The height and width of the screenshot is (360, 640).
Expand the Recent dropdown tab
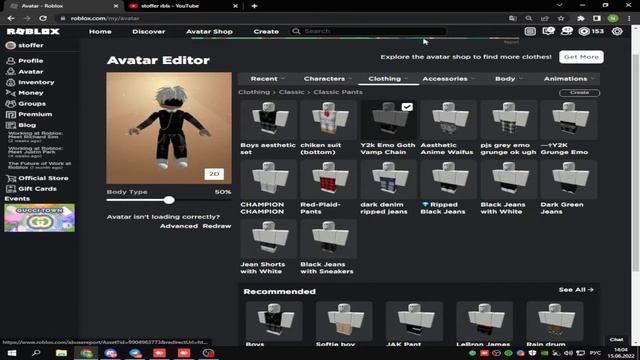click(x=267, y=79)
